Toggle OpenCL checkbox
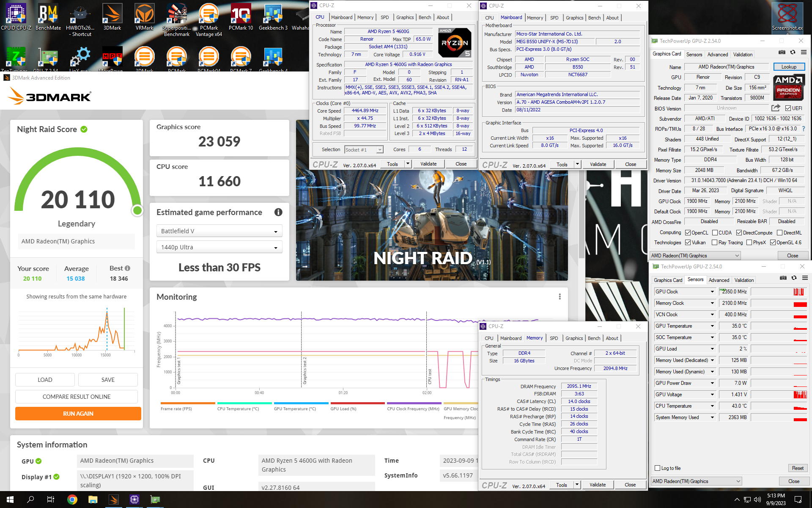Image resolution: width=812 pixels, height=508 pixels. coord(688,233)
